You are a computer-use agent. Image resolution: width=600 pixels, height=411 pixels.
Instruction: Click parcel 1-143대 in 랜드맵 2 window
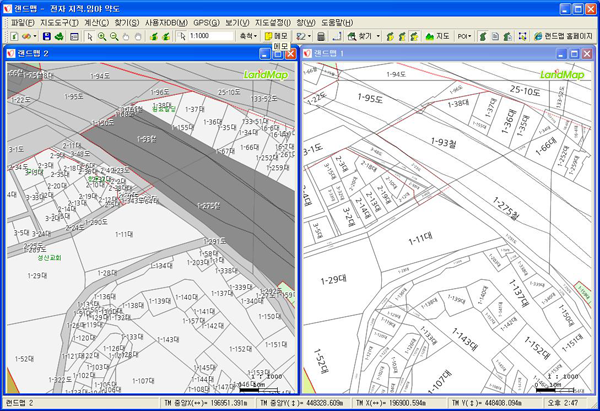point(168,339)
